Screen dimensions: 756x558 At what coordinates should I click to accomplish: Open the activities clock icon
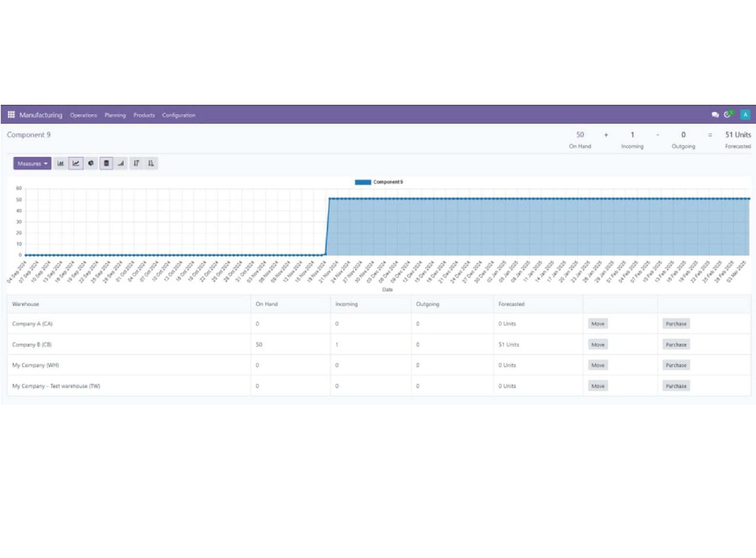pos(728,114)
